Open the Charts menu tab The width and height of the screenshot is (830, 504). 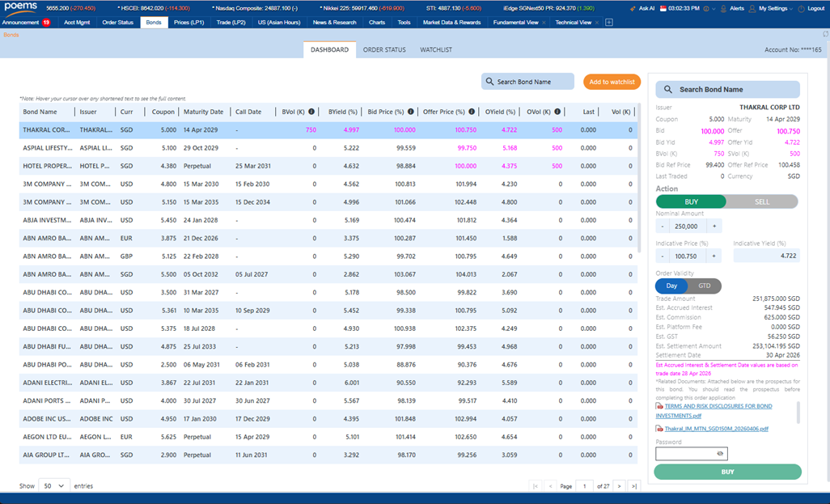coord(376,22)
